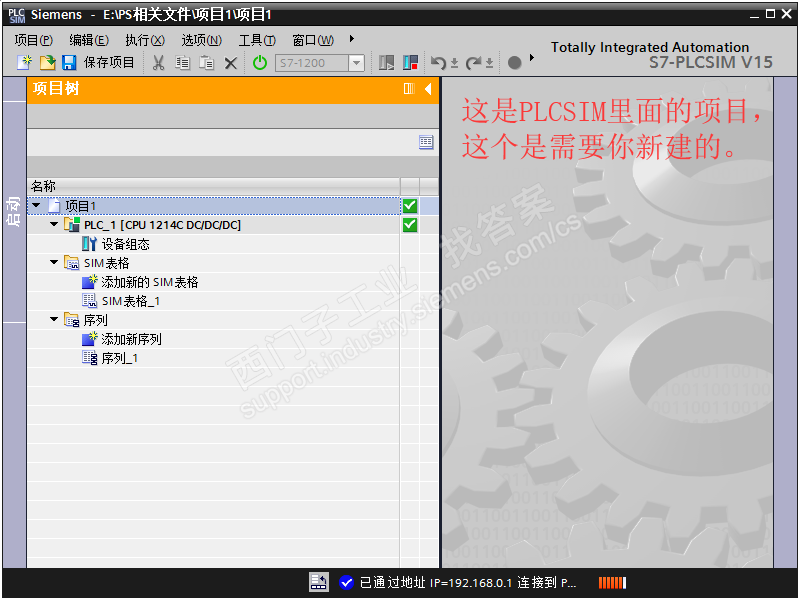Maximize the PLCSIM window

(x=770, y=14)
